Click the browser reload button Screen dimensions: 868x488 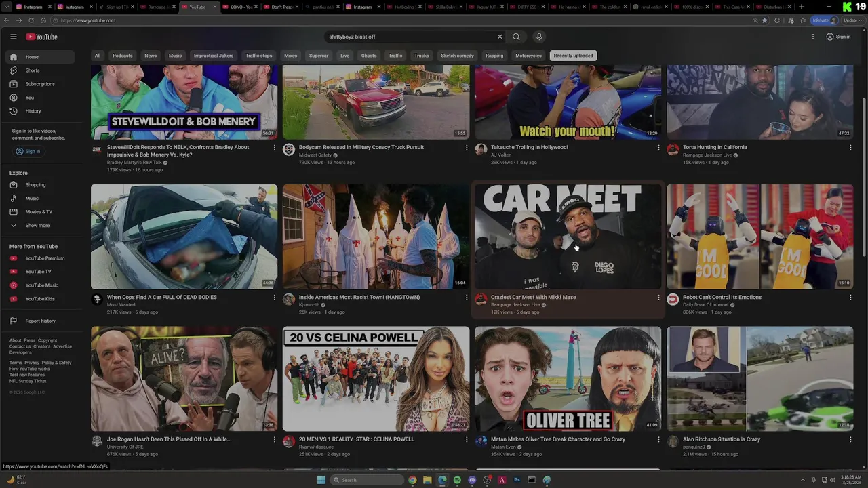point(31,20)
